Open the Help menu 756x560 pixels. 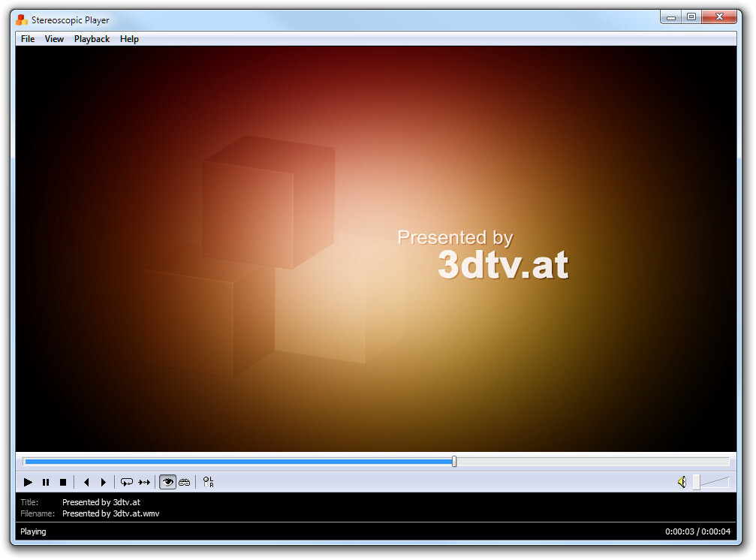(x=129, y=39)
